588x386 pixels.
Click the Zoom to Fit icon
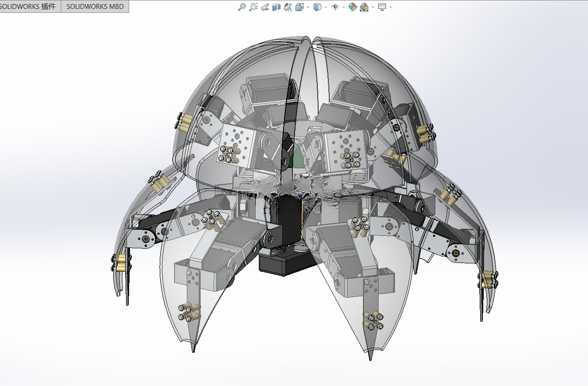click(x=242, y=7)
